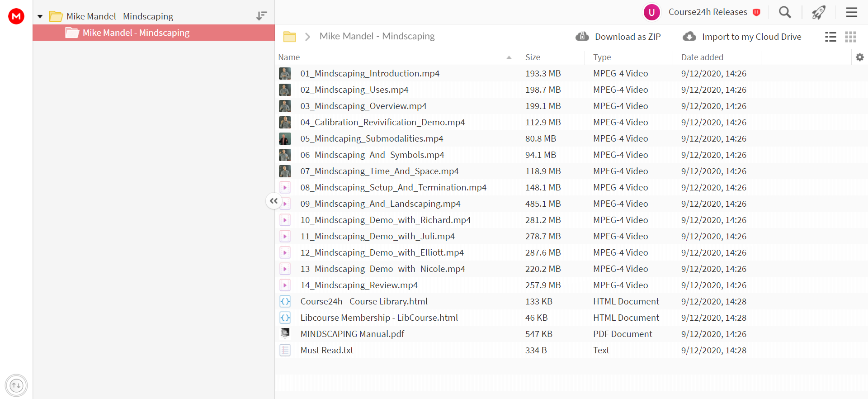Select the Must Read.txt file icon
The image size is (868, 399).
285,350
